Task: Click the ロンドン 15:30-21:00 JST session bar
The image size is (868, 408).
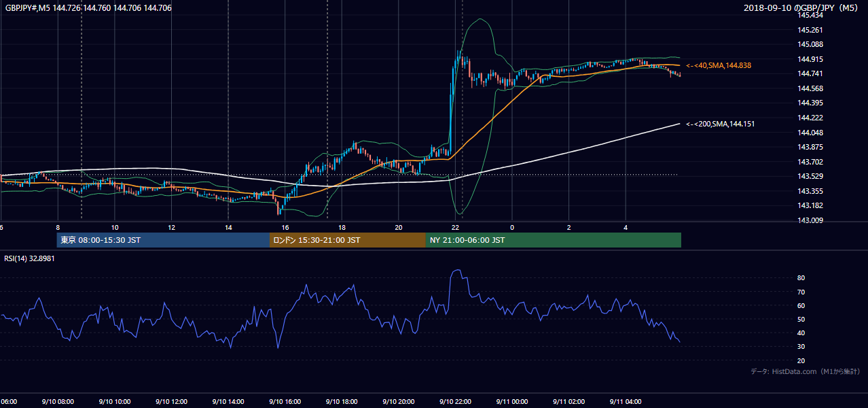Action: coord(348,240)
